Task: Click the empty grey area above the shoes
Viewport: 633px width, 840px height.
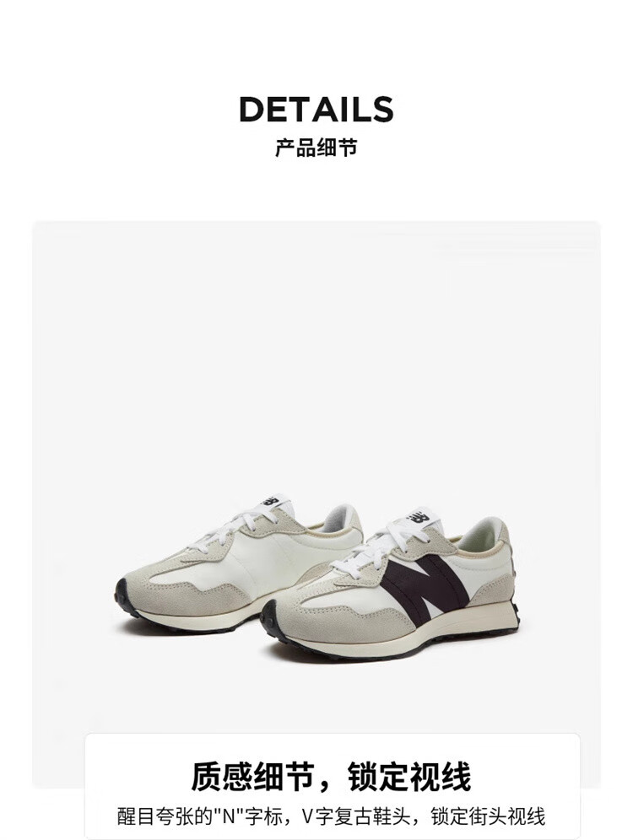Action: point(316,348)
